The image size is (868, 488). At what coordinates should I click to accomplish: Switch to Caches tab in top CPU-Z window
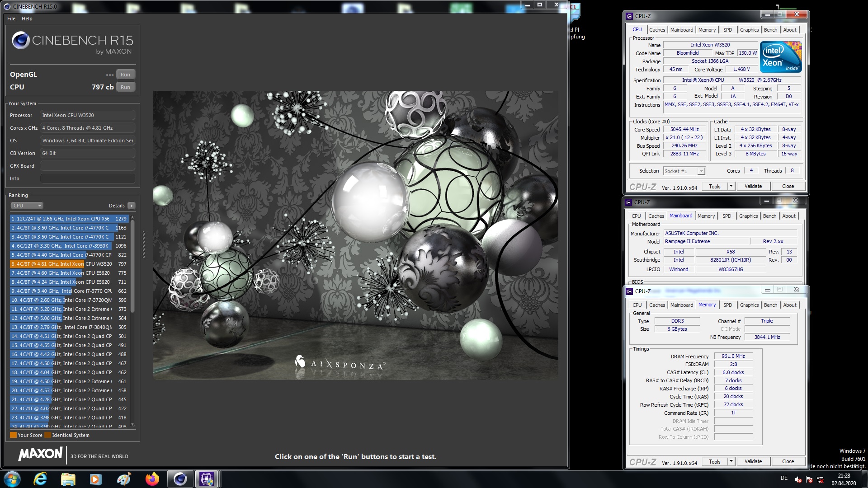[x=657, y=30]
